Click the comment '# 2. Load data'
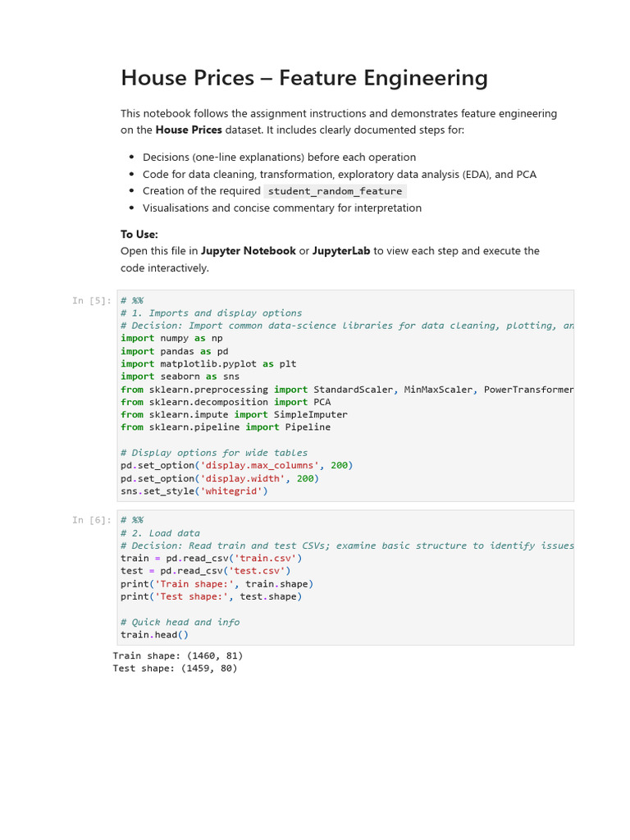 tap(160, 533)
